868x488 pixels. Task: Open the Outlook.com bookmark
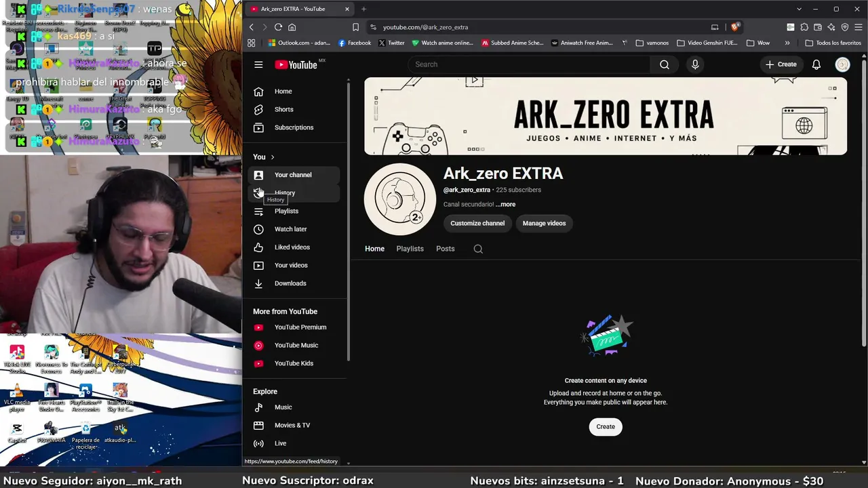[x=299, y=43]
